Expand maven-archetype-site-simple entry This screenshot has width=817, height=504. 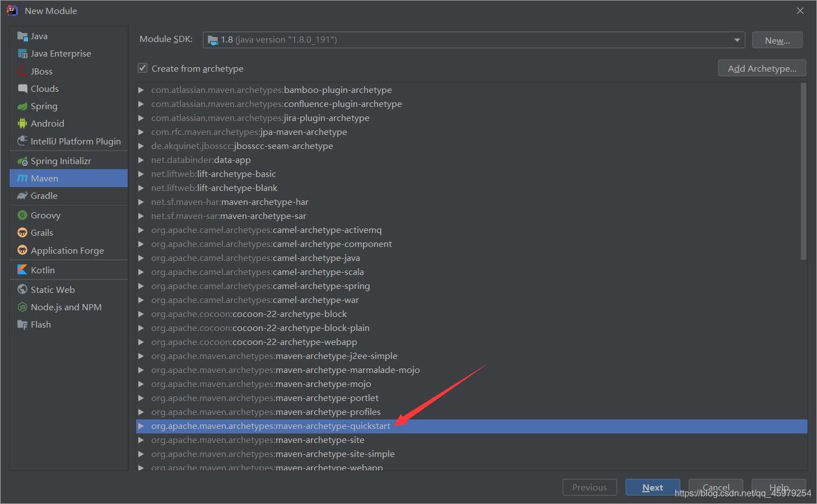(141, 454)
